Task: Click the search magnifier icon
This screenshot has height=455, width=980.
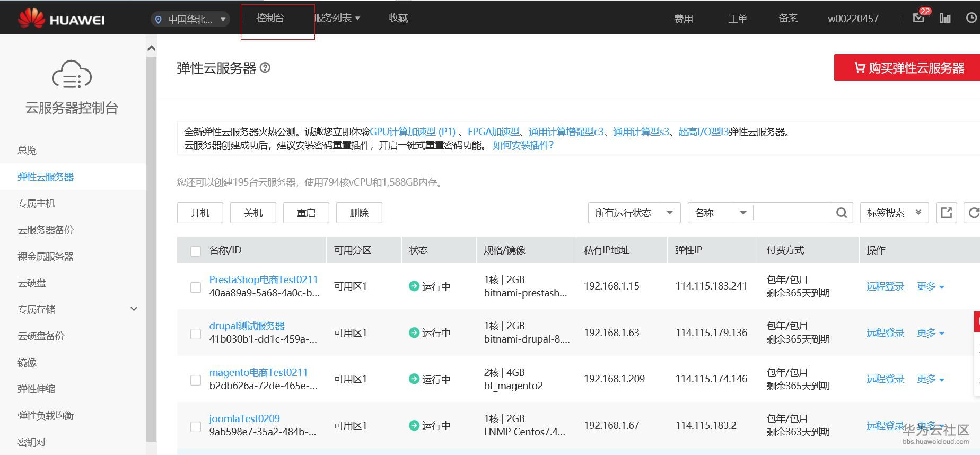Action: 841,213
